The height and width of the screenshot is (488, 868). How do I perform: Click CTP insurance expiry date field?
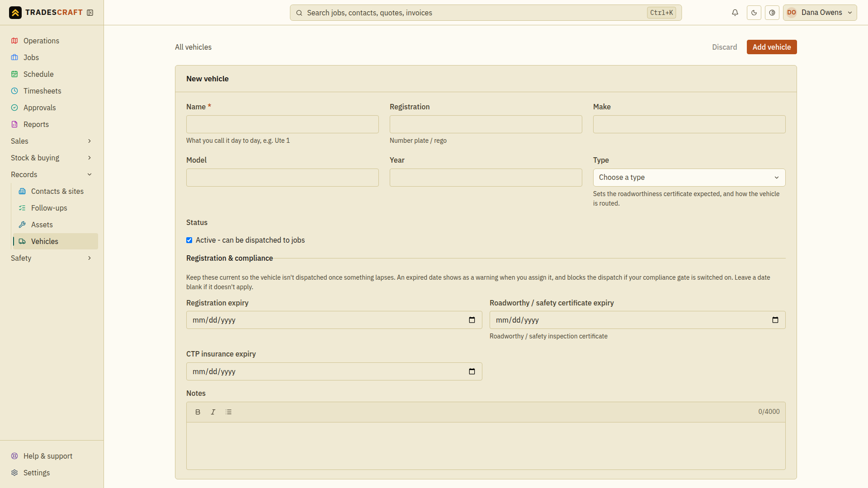pyautogui.click(x=334, y=371)
